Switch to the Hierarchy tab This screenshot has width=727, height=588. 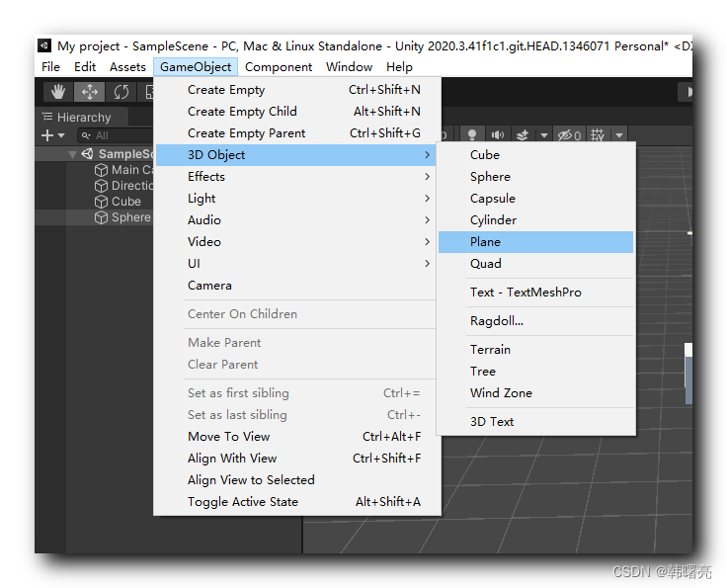82,117
